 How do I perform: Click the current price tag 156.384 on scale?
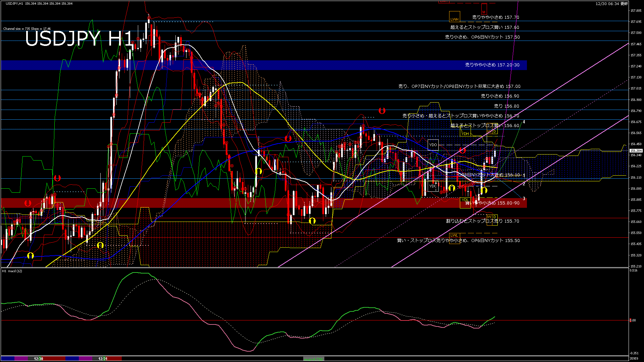click(636, 151)
